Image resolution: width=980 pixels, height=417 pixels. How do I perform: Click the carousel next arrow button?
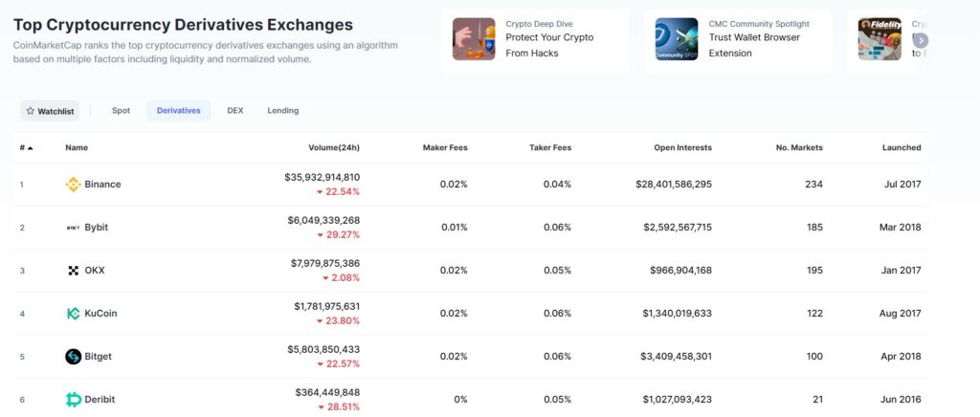coord(921,40)
